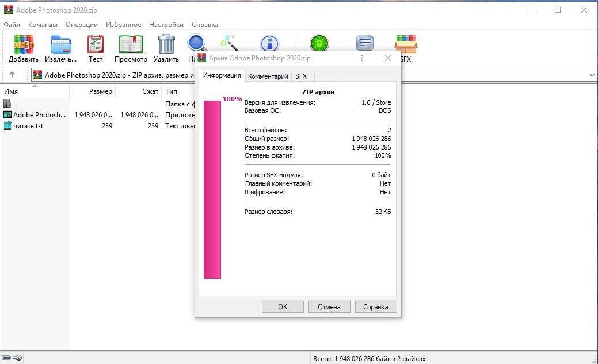Click the Удалить trash bin icon
The image size is (598, 364).
[x=166, y=44]
